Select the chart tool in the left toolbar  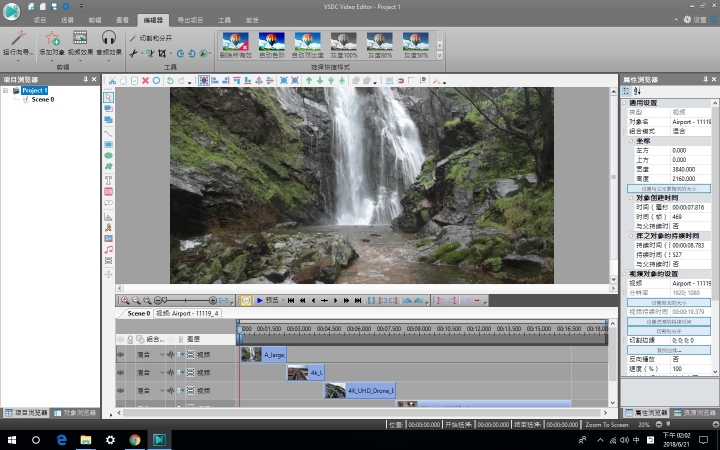[108, 216]
